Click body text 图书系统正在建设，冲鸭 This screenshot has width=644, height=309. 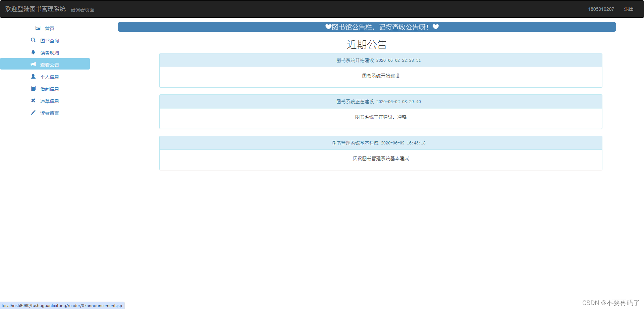point(381,117)
